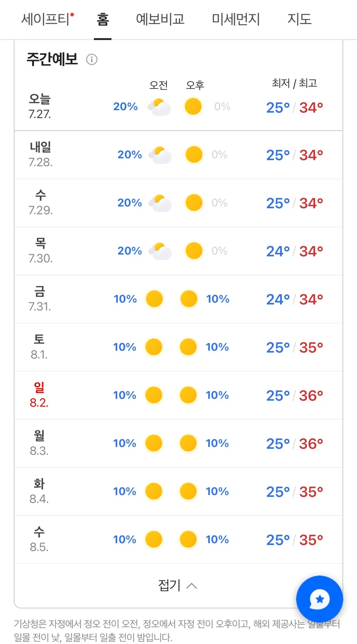Open the 지도 tab
The width and height of the screenshot is (357, 644).
[x=299, y=19]
